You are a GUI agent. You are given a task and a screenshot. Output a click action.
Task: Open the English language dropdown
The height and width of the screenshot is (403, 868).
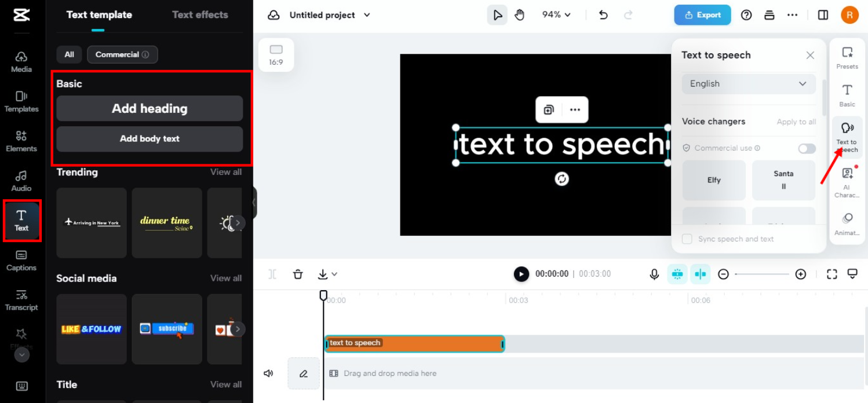(x=748, y=83)
